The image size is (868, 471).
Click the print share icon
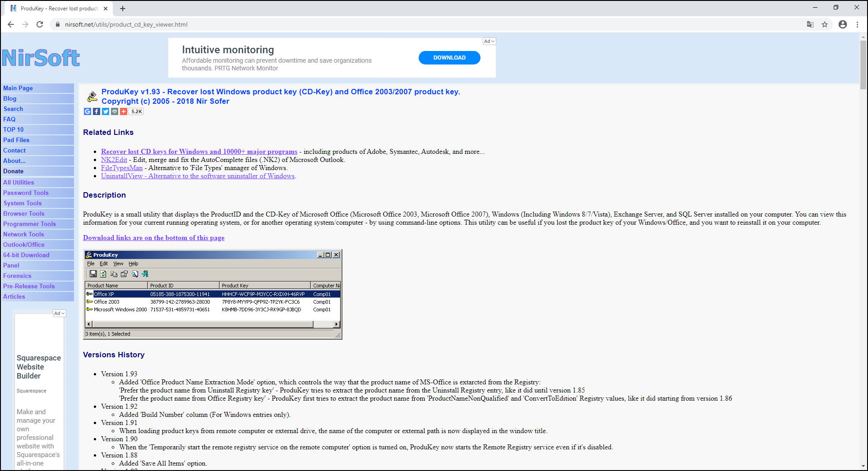click(115, 111)
